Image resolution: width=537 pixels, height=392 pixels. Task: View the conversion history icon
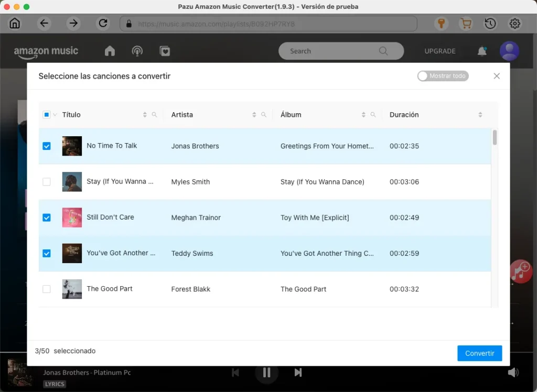point(490,24)
